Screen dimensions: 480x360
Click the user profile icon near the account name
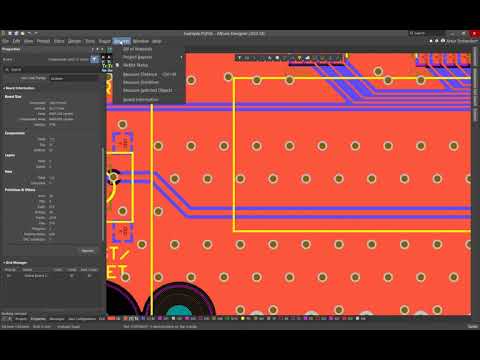(443, 41)
